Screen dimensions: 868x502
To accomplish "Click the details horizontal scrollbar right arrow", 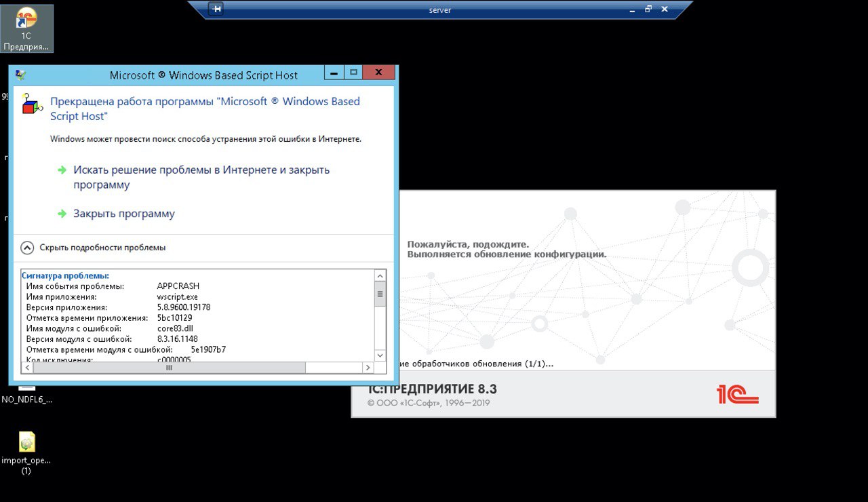I will [x=368, y=367].
